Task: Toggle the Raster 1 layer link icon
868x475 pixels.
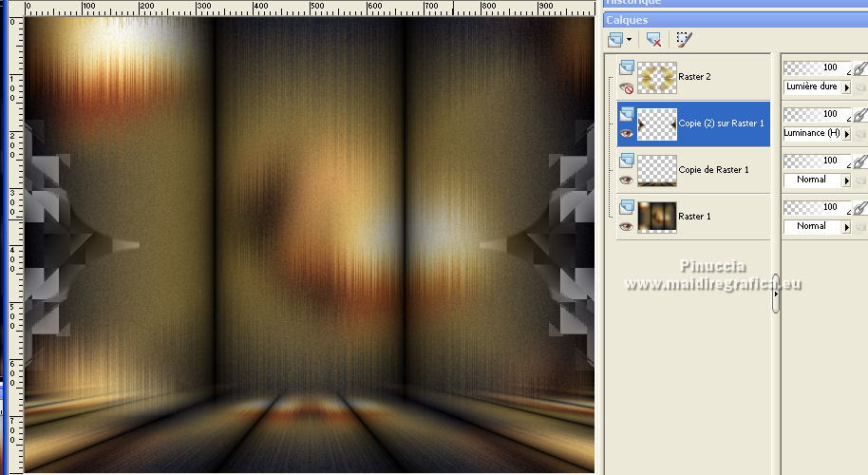Action: click(x=859, y=208)
